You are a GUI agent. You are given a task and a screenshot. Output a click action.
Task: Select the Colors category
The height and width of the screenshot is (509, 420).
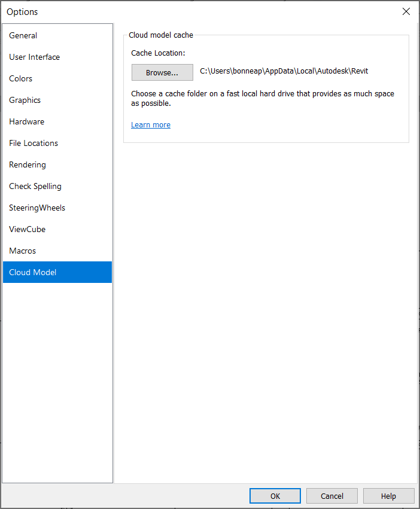pos(21,78)
